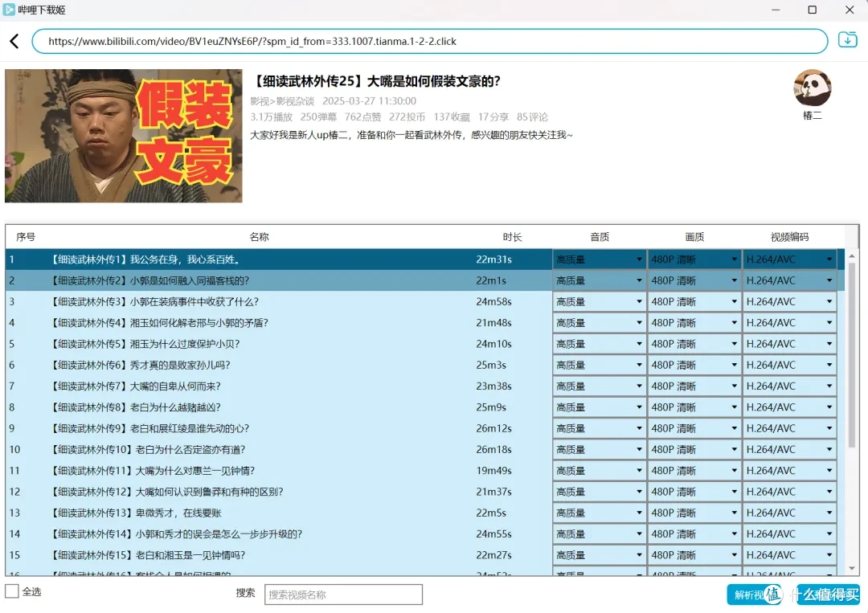
Task: Open the 音质 dropdown for row 1
Action: click(599, 260)
